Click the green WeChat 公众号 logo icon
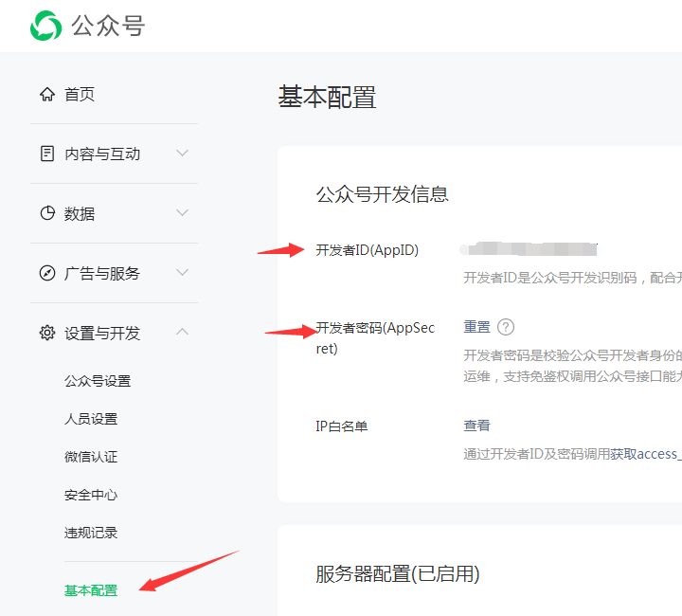Image resolution: width=682 pixels, height=616 pixels. point(45,26)
